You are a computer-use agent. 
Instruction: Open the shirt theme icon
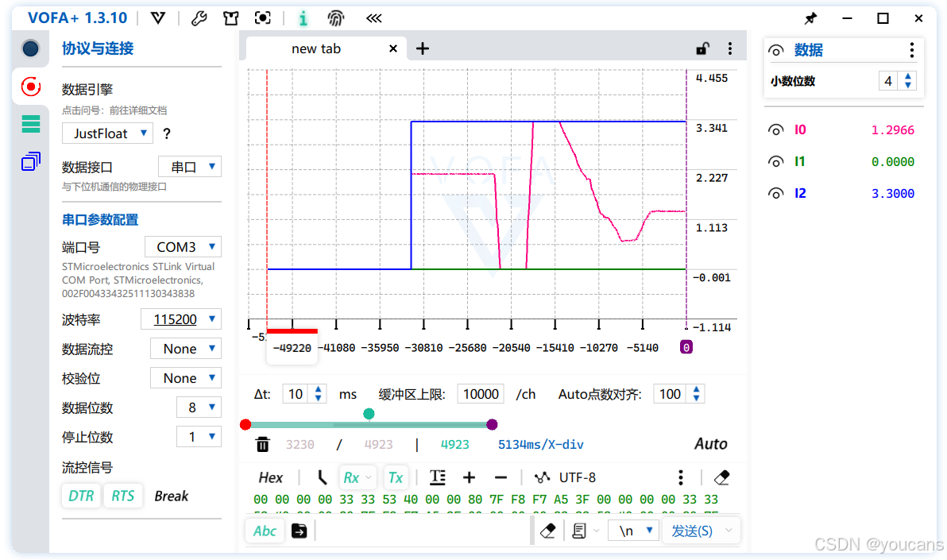pyautogui.click(x=230, y=18)
